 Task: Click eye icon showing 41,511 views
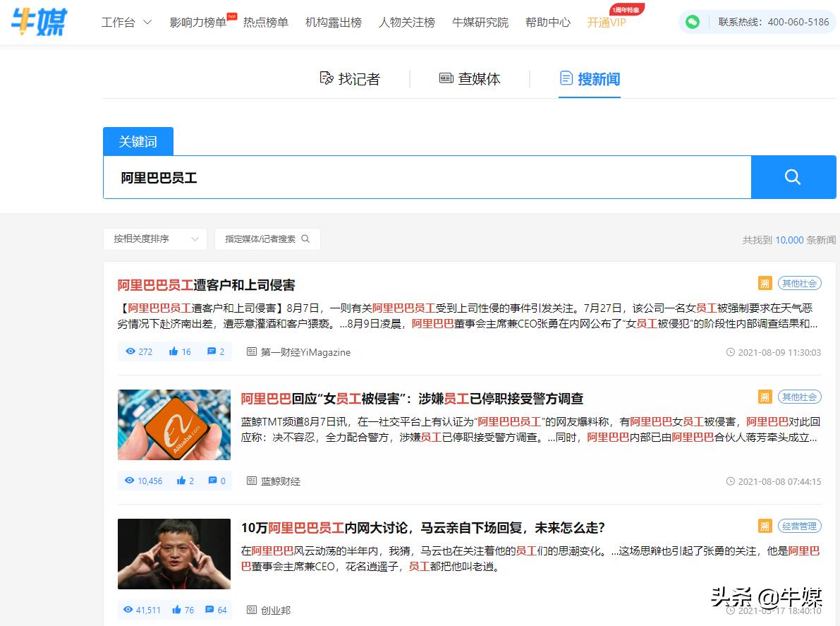pyautogui.click(x=128, y=610)
